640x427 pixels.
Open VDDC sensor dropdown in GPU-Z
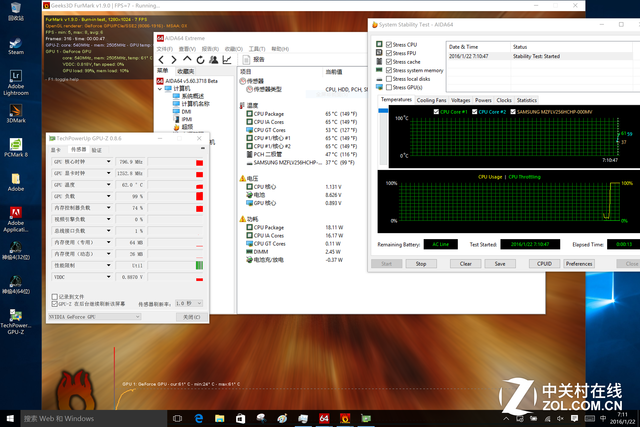109,277
